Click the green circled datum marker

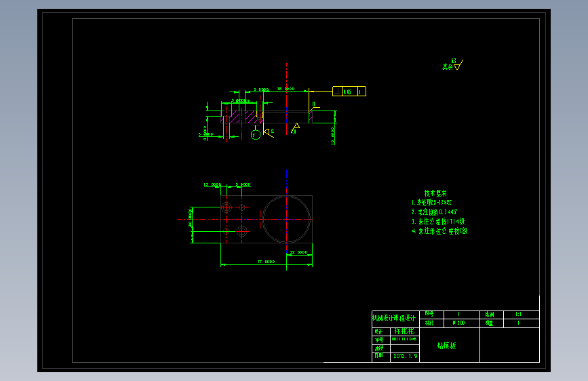256,135
